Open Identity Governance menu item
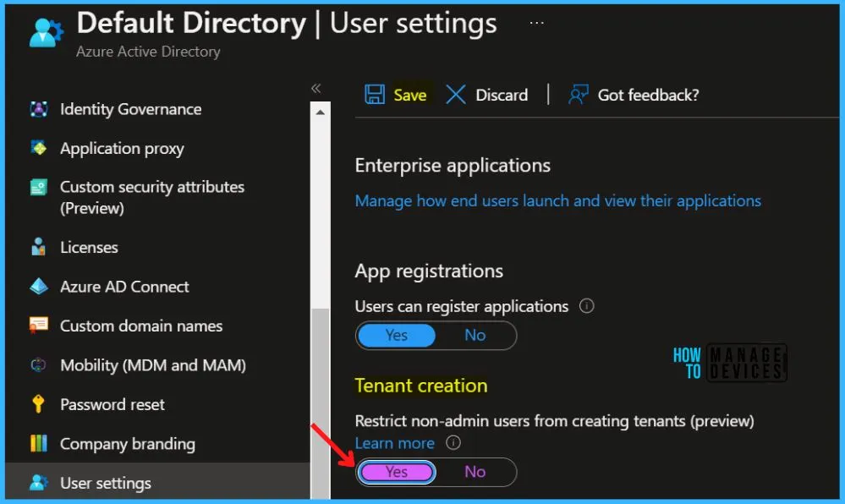This screenshot has width=845, height=504. 130,109
